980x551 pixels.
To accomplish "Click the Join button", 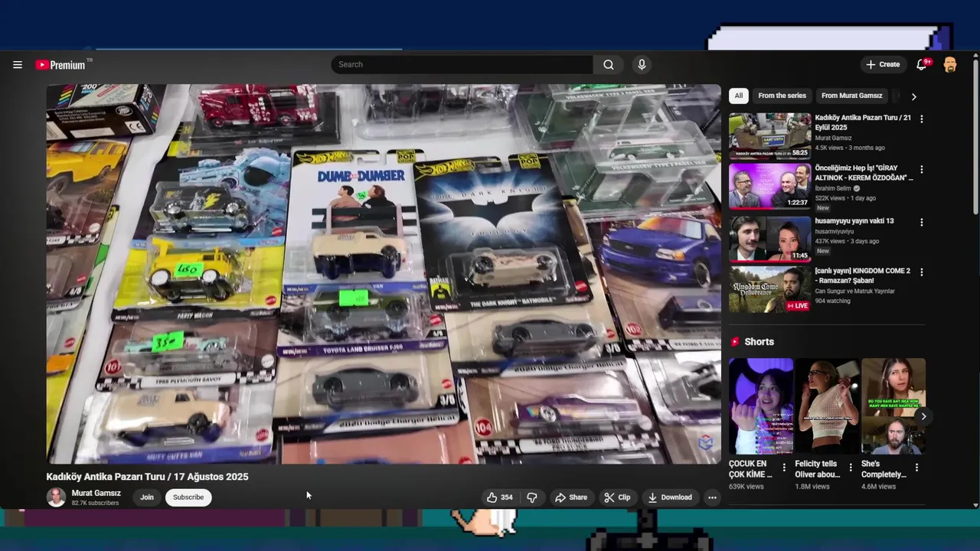I will tap(147, 497).
